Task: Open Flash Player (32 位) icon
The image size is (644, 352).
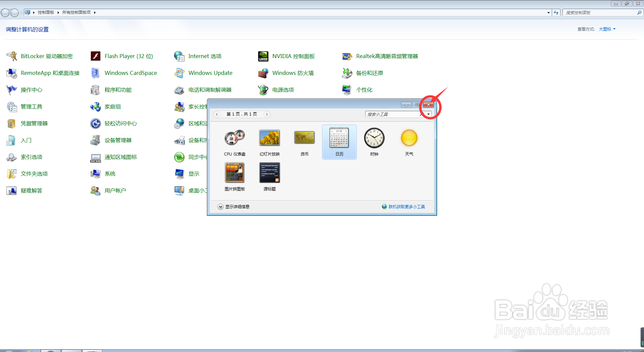Action: click(96, 56)
